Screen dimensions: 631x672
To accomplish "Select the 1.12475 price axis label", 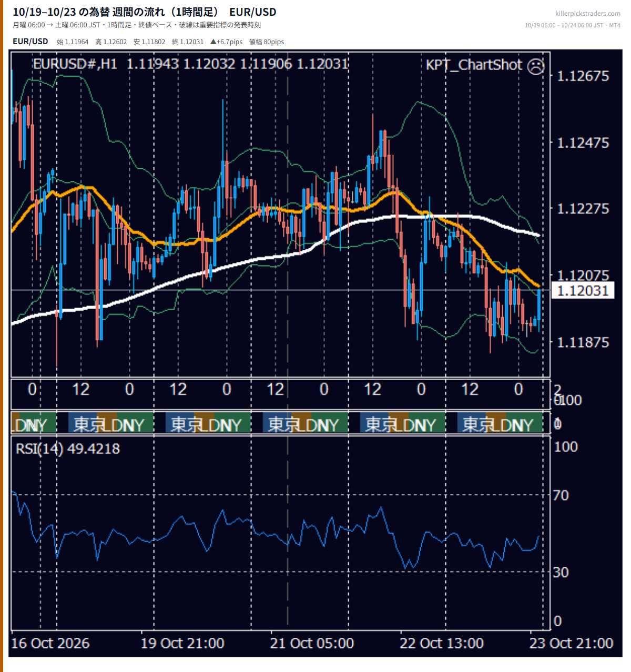I will coord(583,142).
